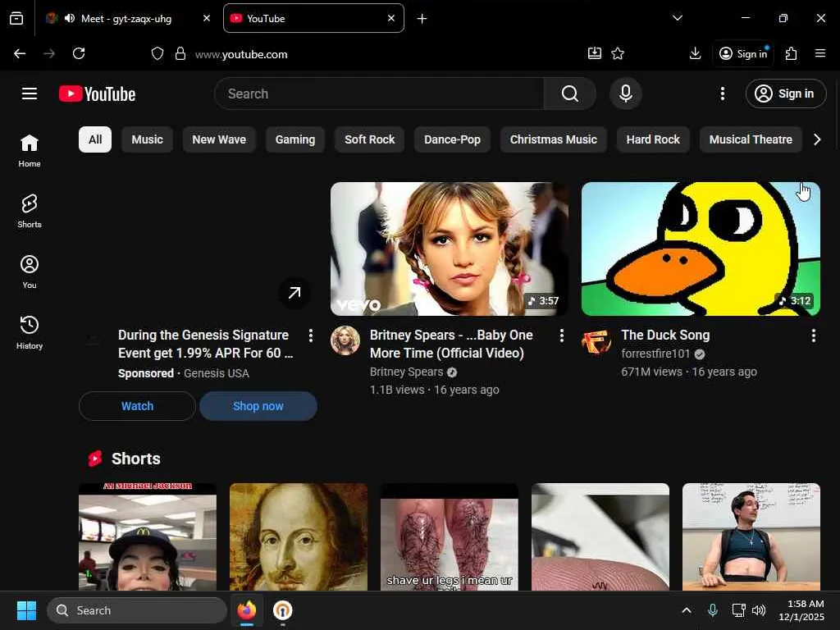Open Firefox application menu
The height and width of the screenshot is (630, 840).
click(x=819, y=53)
